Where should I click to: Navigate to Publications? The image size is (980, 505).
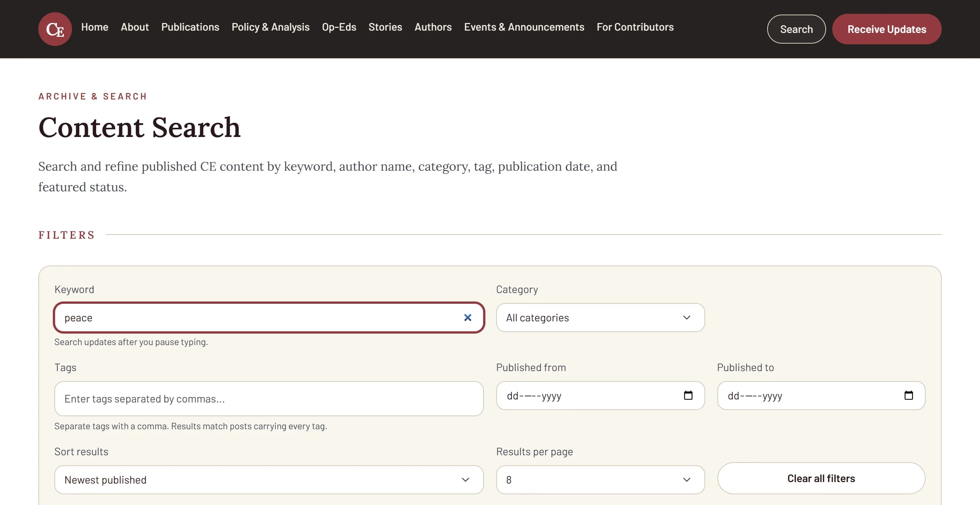pos(190,27)
